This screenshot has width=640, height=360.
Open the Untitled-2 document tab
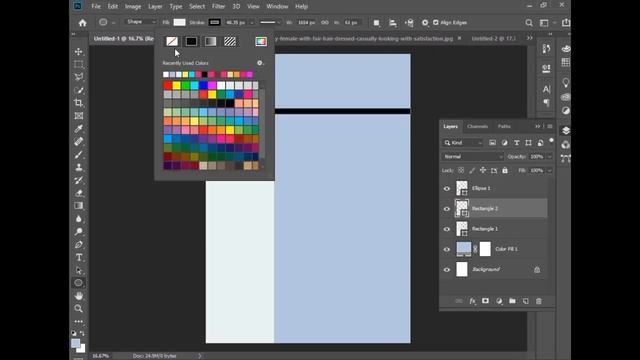pos(493,38)
